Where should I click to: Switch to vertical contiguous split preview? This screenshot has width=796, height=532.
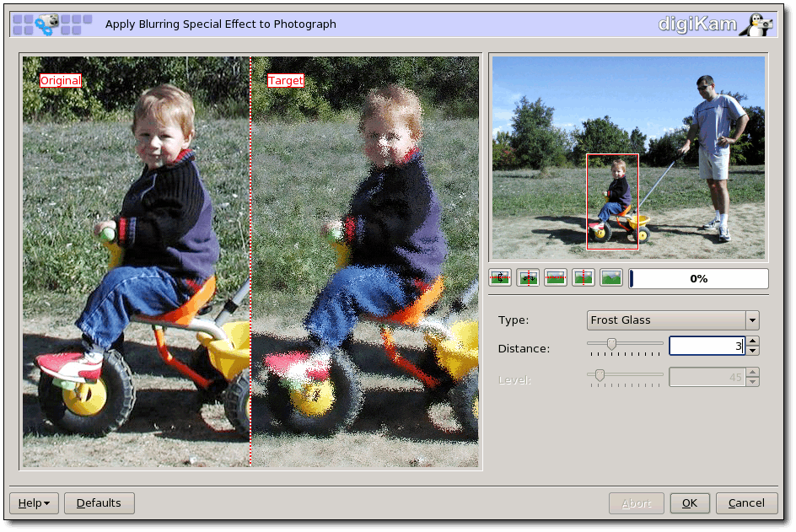584,278
